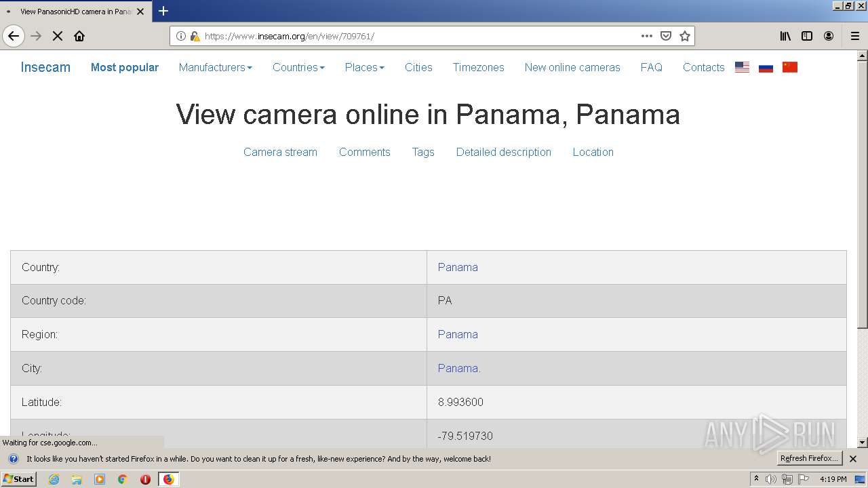Open the Country row Panama link
Screen dimensions: 868x488
point(458,267)
